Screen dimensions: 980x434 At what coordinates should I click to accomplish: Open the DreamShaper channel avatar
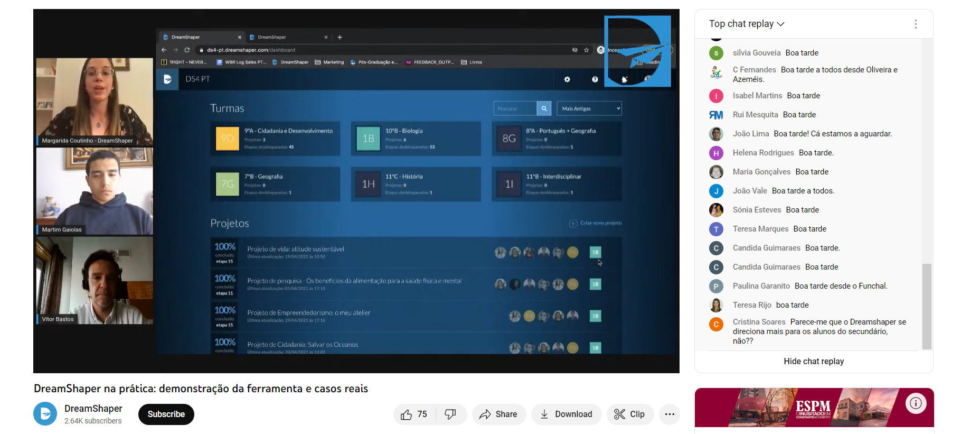click(x=45, y=414)
